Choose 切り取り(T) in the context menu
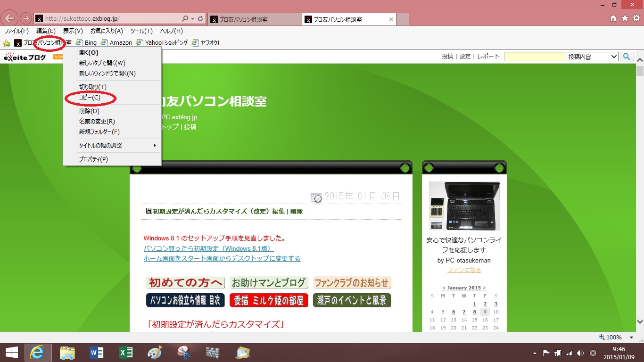The width and height of the screenshot is (644, 362). click(x=112, y=87)
